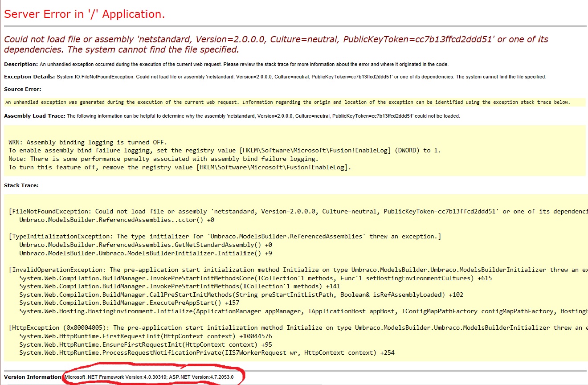Click the 'Stack Trace:' heading
588x385 pixels.
coord(18,185)
